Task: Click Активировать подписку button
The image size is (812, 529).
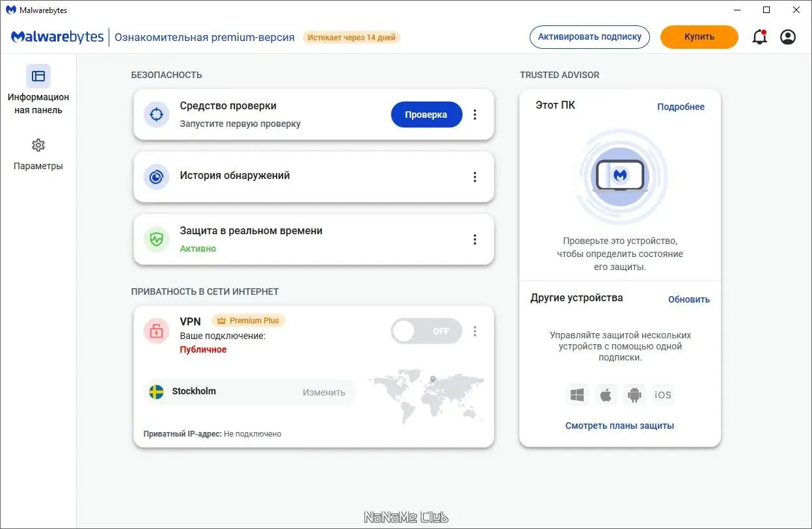Action: coord(589,36)
